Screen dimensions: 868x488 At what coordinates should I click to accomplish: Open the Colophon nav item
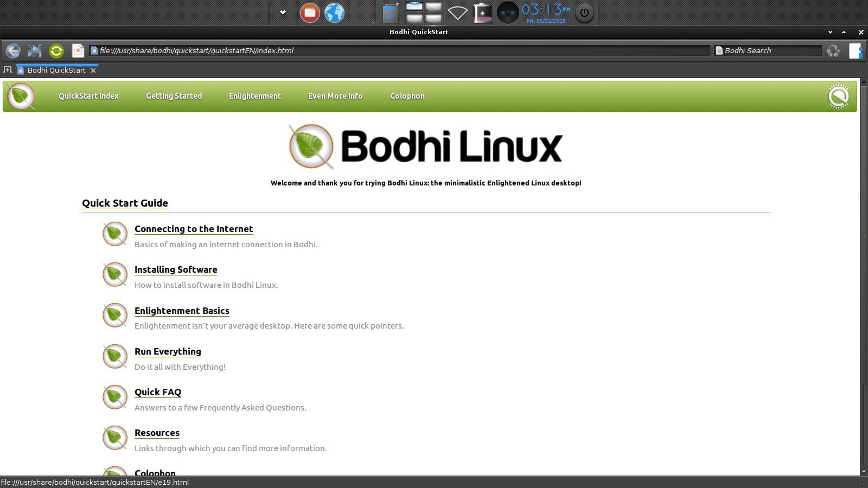[x=407, y=96]
